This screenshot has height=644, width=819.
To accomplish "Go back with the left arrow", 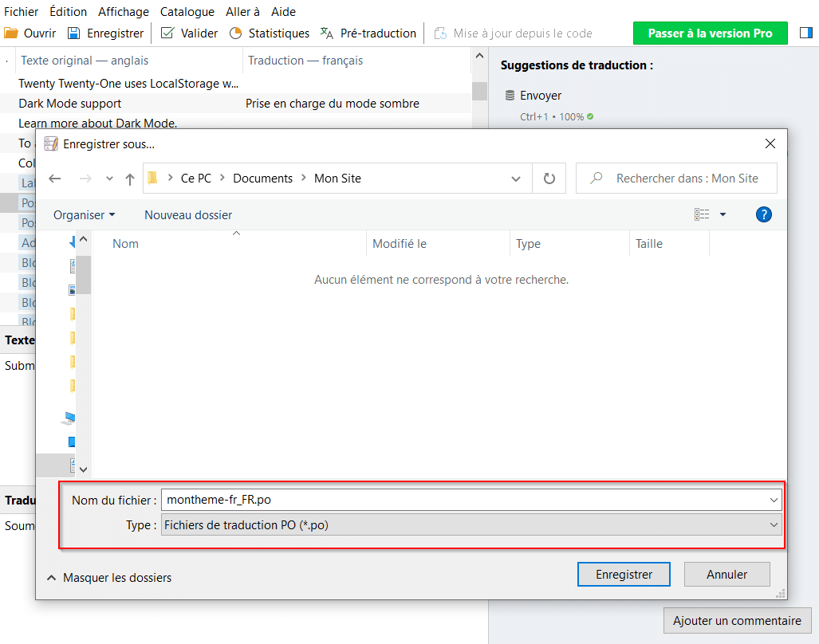I will tap(55, 179).
